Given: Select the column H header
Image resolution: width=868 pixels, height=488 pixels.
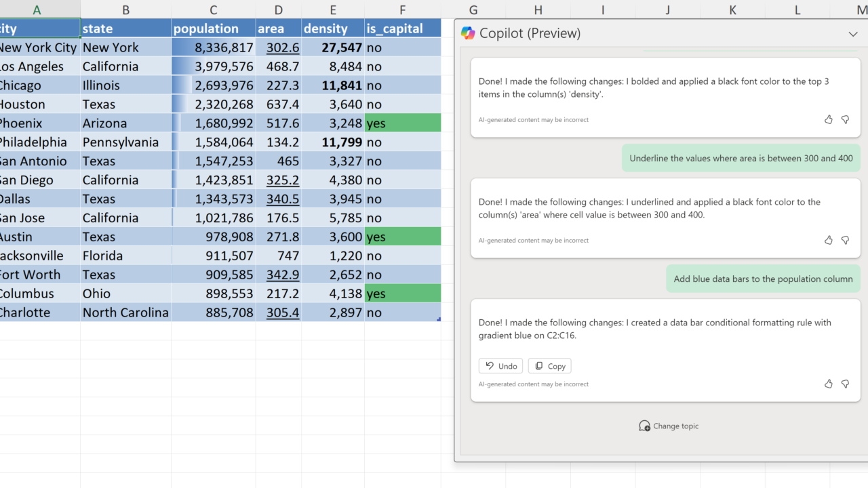Looking at the screenshot, I should coord(538,9).
